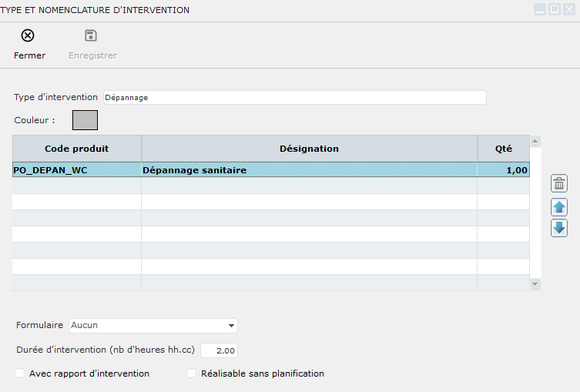Delete selected row with trash icon

click(560, 183)
